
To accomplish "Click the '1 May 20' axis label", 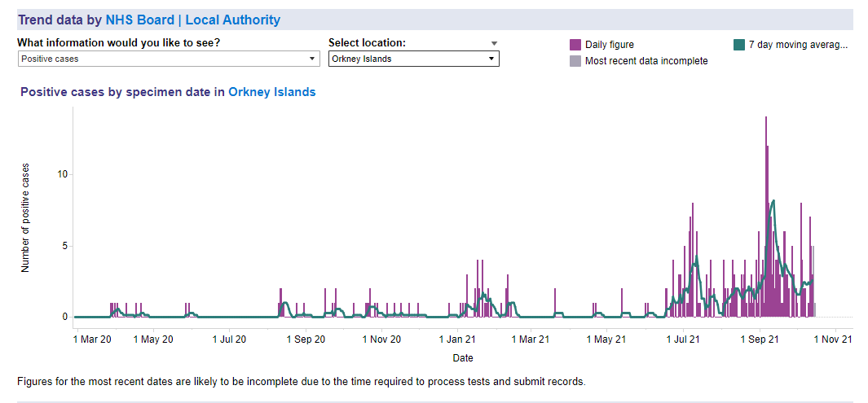I will point(154,339).
